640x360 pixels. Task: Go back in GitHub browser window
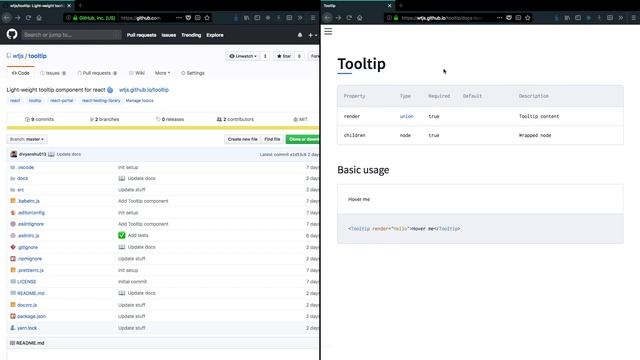(x=7, y=18)
